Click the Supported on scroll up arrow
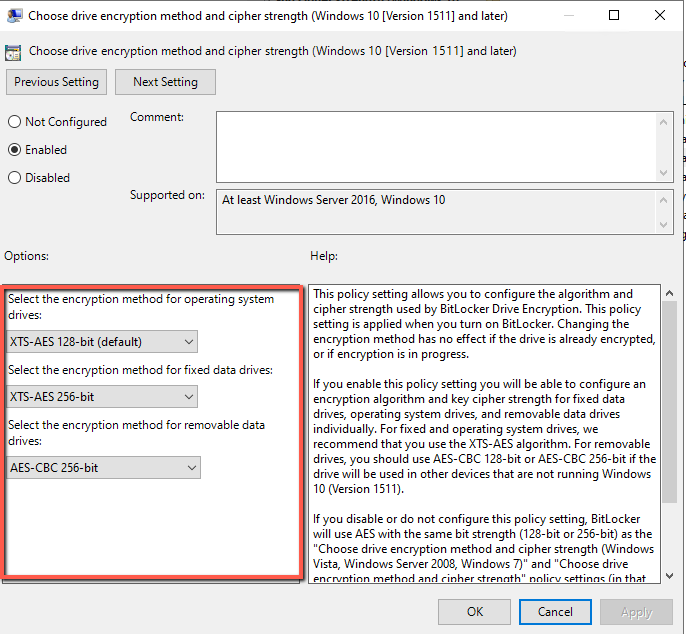686x634 pixels. coord(664,200)
